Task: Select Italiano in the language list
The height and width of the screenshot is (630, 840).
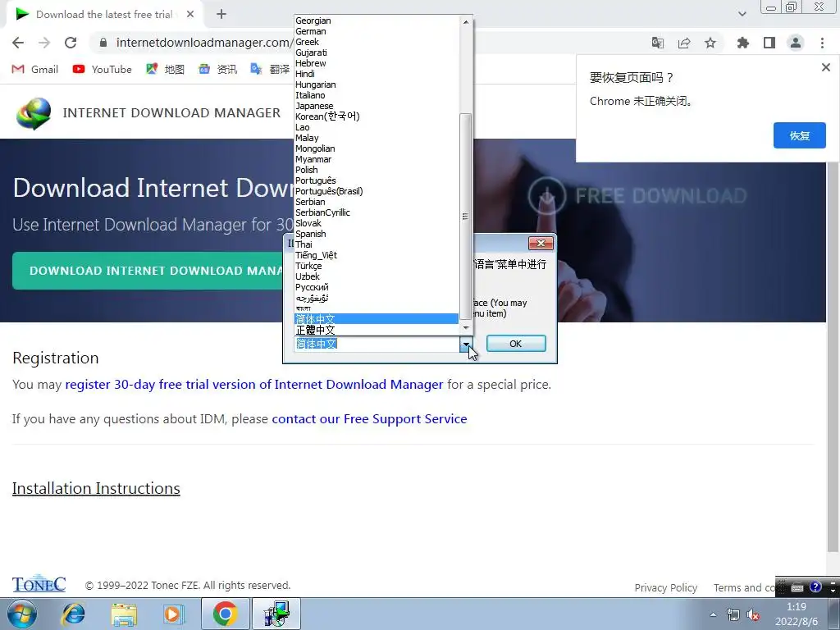Action: click(x=376, y=95)
